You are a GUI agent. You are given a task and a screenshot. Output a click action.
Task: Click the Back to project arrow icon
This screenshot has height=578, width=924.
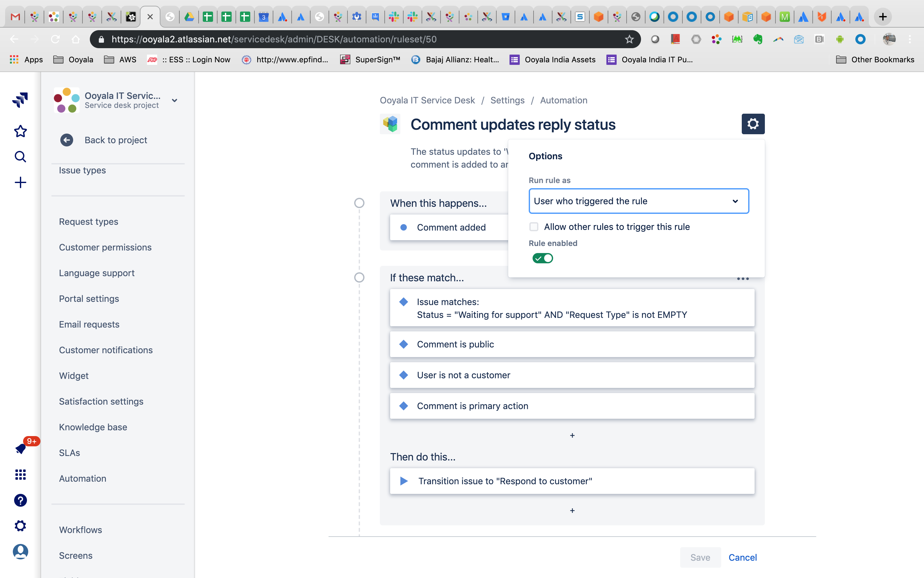click(x=67, y=140)
